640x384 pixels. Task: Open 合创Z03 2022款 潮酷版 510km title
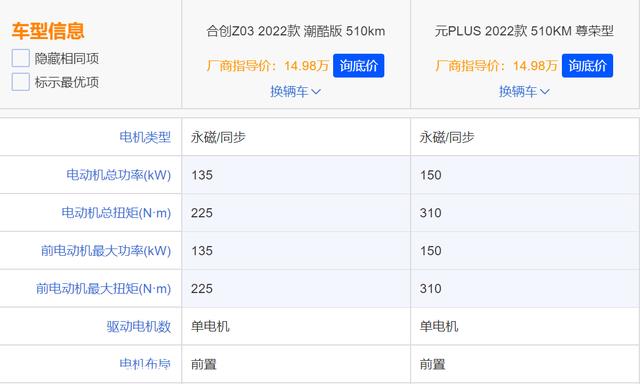point(296,31)
